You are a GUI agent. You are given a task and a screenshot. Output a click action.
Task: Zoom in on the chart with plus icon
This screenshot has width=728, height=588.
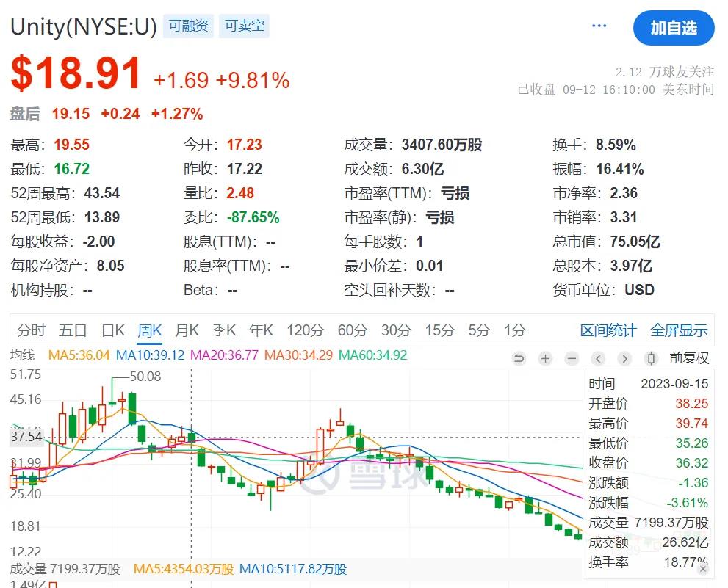[545, 359]
